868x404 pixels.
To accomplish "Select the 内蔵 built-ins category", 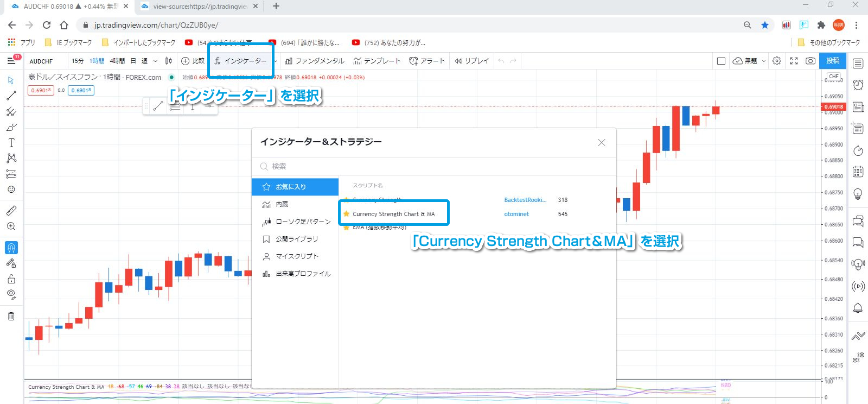I will tap(295, 204).
